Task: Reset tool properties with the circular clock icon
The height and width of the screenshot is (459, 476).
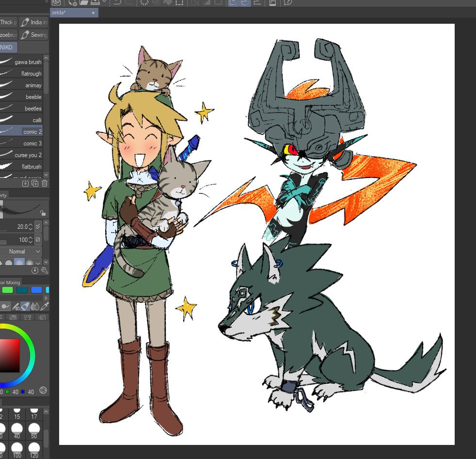Action: pyautogui.click(x=35, y=270)
